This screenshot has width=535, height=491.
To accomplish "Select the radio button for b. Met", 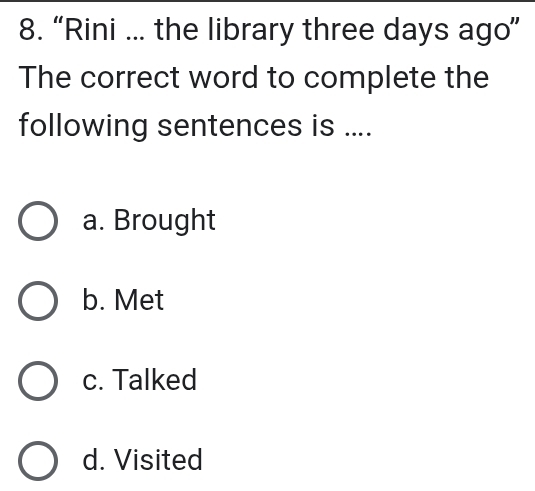I will click(x=38, y=301).
